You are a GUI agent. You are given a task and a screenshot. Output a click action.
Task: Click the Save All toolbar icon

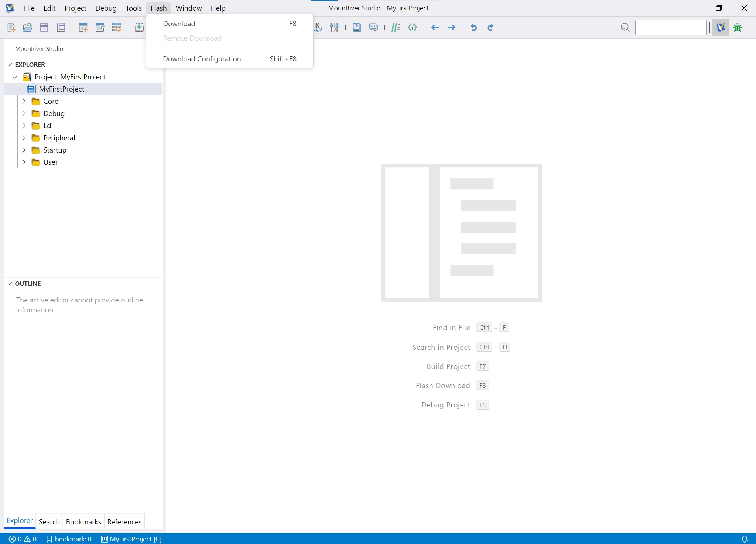coord(61,27)
